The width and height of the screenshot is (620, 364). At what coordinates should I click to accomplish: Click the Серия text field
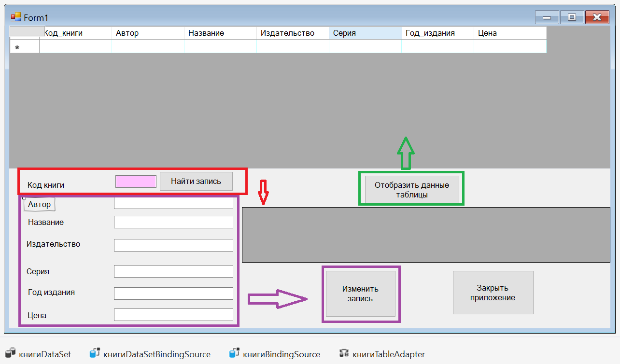click(x=173, y=271)
